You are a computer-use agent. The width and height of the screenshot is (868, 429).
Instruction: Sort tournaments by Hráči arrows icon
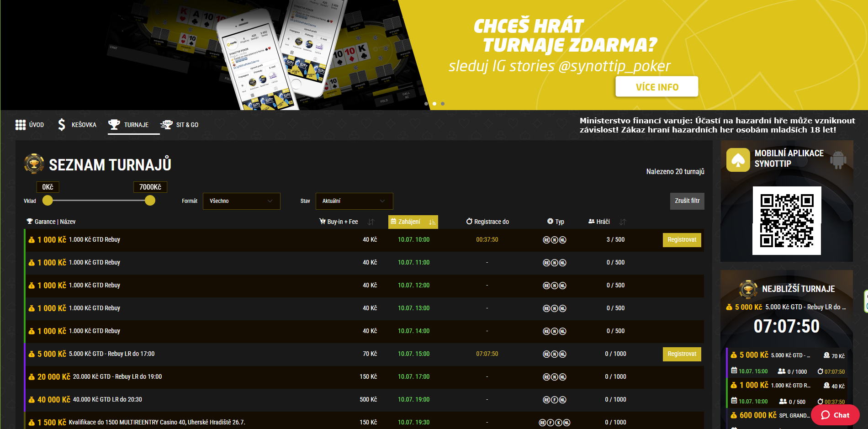622,222
